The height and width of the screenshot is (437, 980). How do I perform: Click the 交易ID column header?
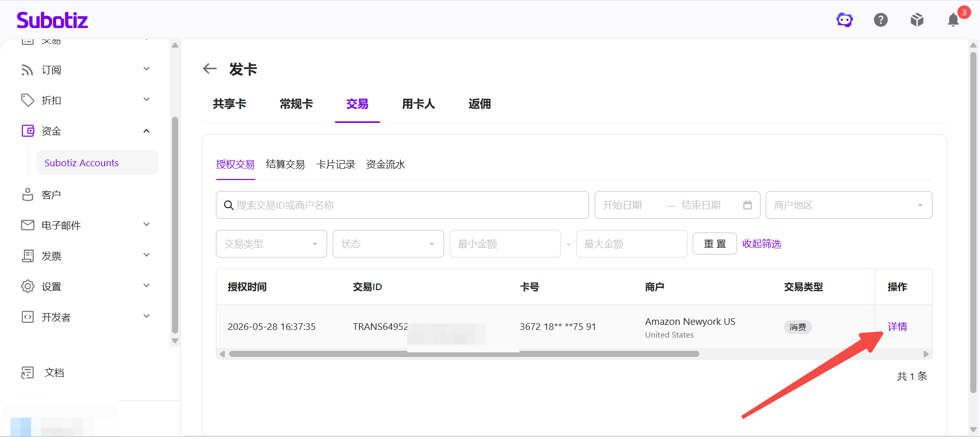367,287
